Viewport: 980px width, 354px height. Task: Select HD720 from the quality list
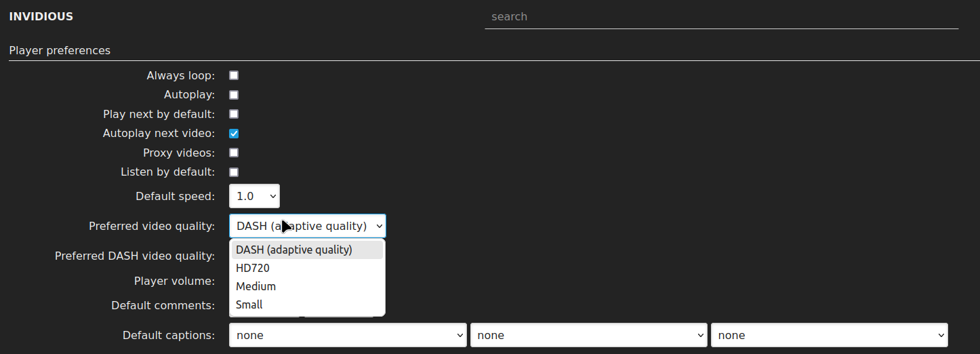click(308, 268)
